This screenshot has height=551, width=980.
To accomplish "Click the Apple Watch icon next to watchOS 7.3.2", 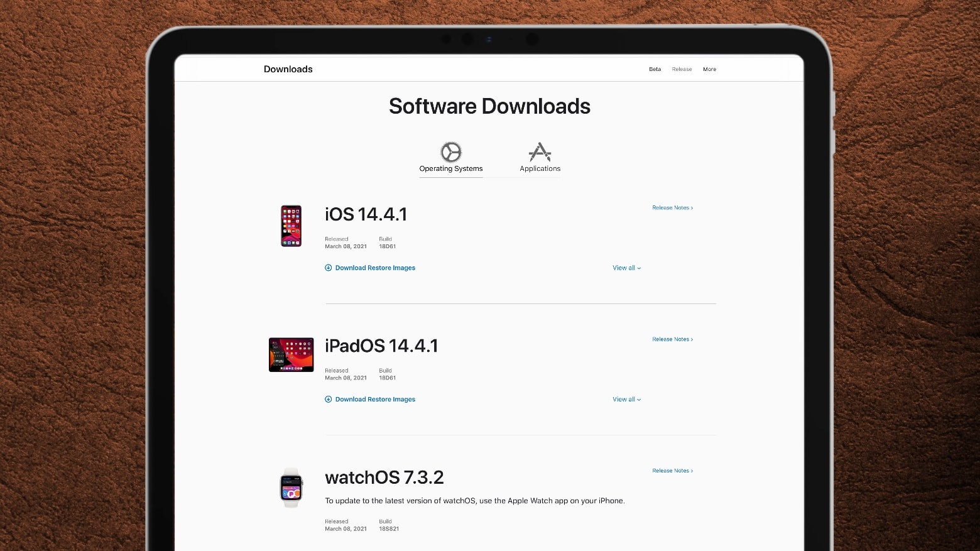I will click(291, 488).
